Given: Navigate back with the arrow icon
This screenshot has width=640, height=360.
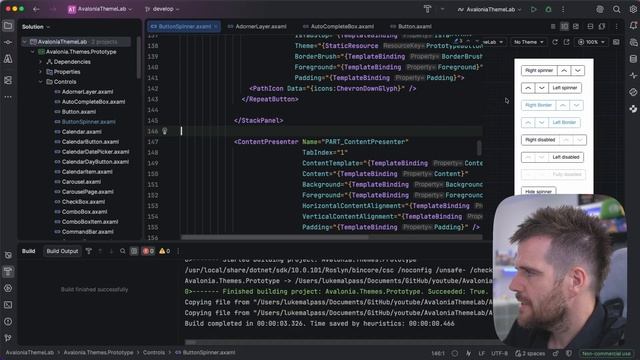Looking at the screenshot, I should [x=36, y=9].
